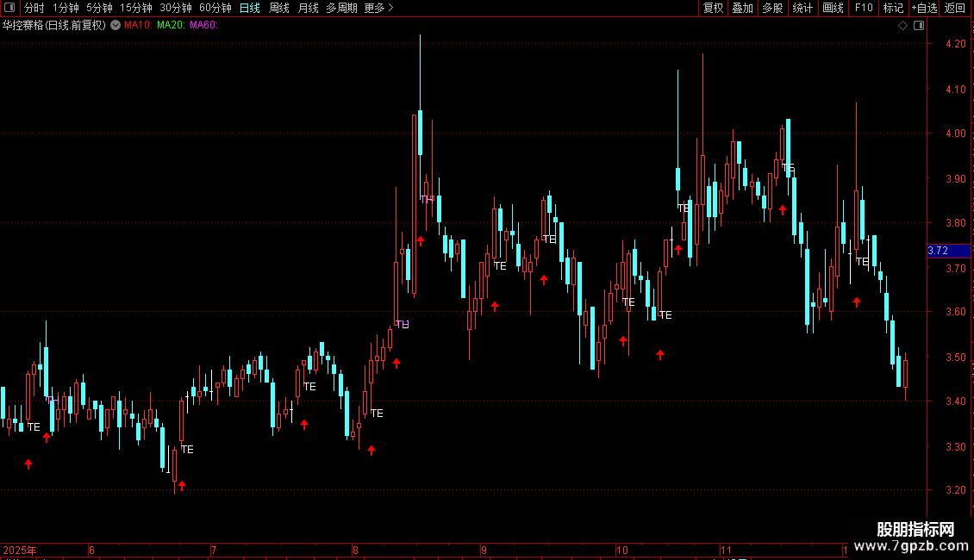Image resolution: width=974 pixels, height=560 pixels.
Task: Click the 复权 button
Action: (713, 8)
